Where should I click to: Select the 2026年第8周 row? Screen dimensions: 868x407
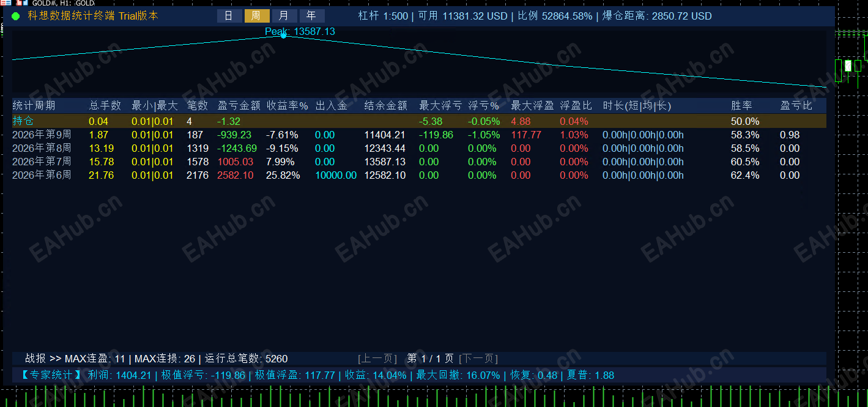(x=419, y=148)
